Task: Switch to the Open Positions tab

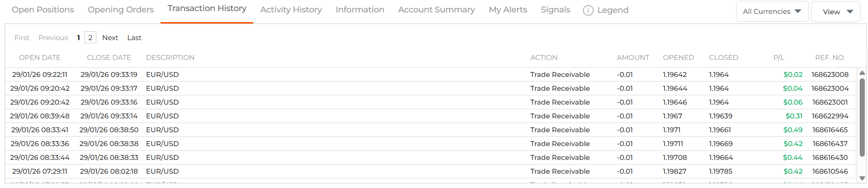Action: point(43,10)
